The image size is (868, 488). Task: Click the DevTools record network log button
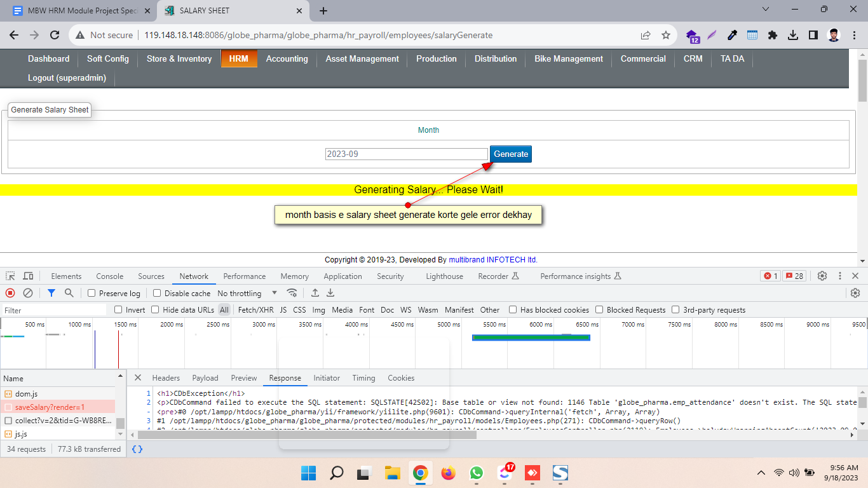(10, 293)
